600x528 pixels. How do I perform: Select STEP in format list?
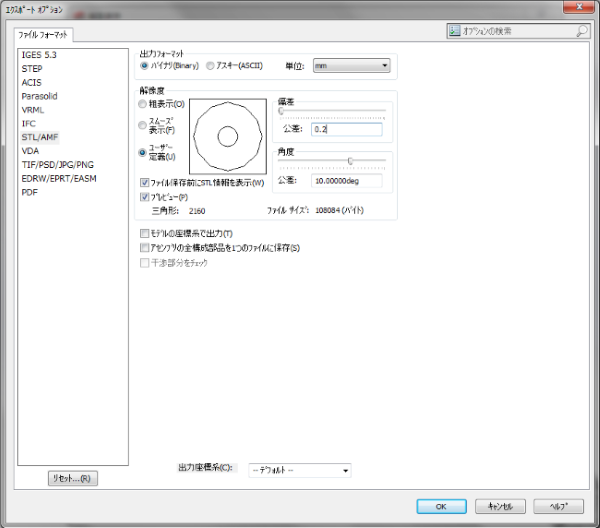(x=32, y=68)
